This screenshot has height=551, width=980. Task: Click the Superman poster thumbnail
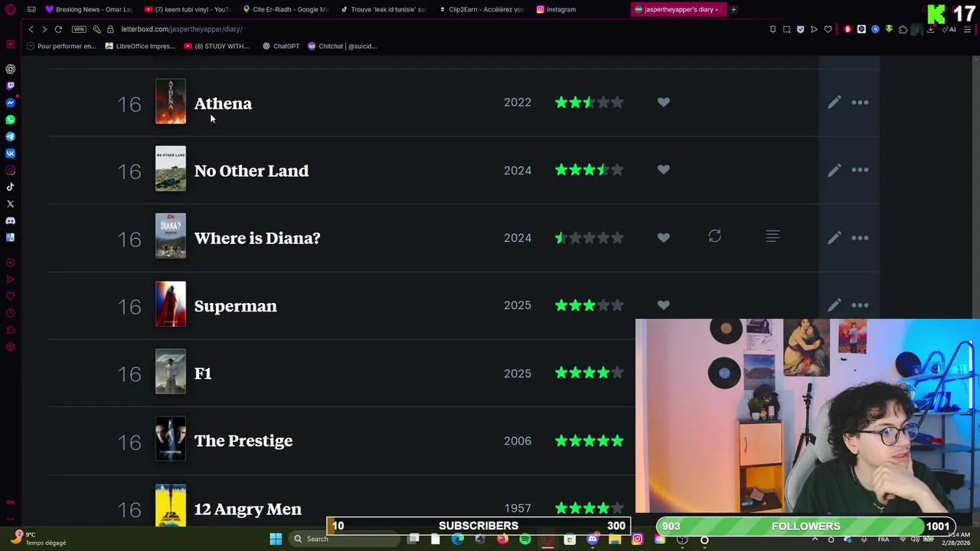170,304
